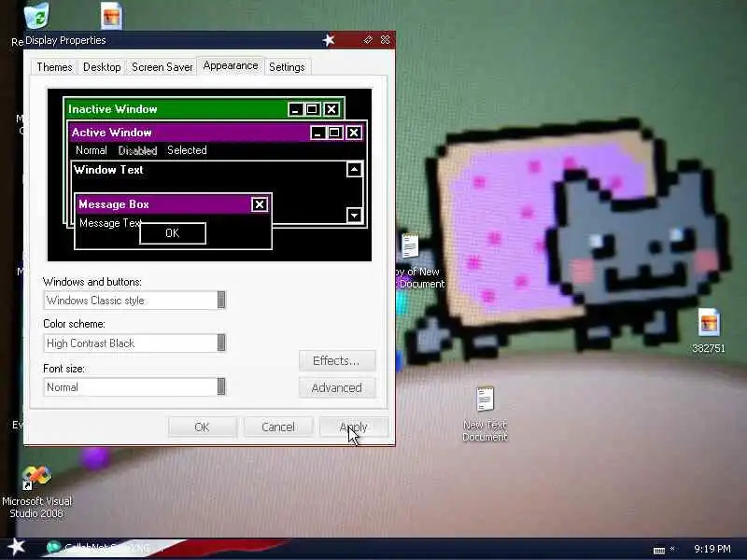This screenshot has height=560, width=747.
Task: Click the Message Box title bar in preview
Action: click(174, 204)
